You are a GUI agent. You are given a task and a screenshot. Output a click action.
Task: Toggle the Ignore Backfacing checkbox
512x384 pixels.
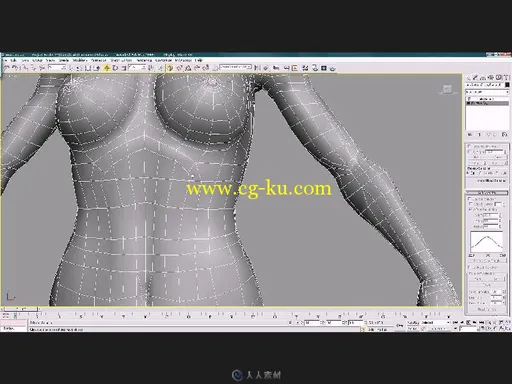pos(469,146)
